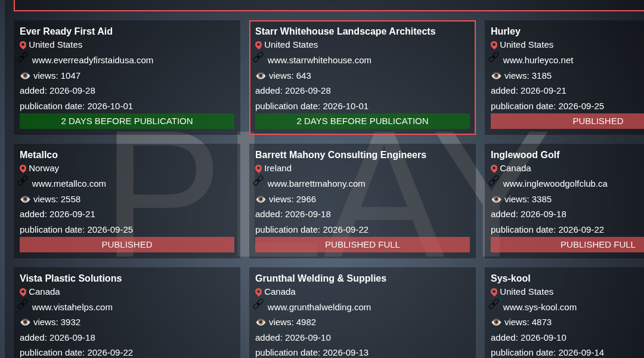Click the eye icon next to views: 4873

click(496, 322)
